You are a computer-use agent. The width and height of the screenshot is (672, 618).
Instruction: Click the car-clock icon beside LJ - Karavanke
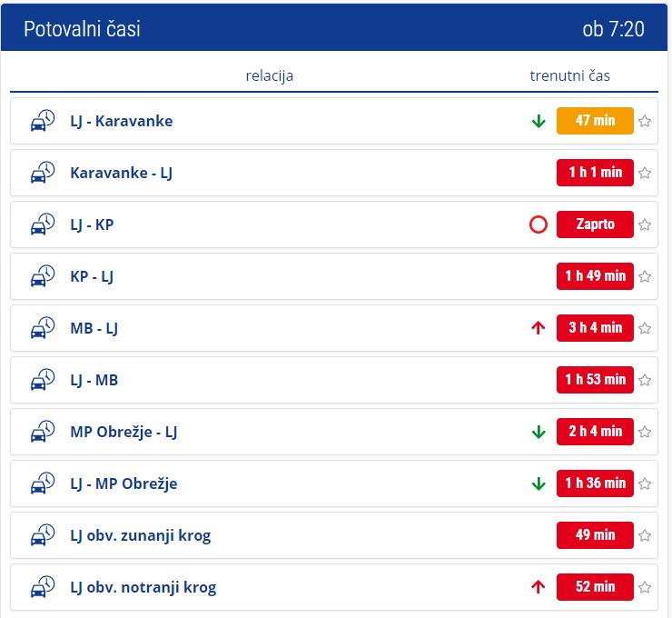(43, 122)
